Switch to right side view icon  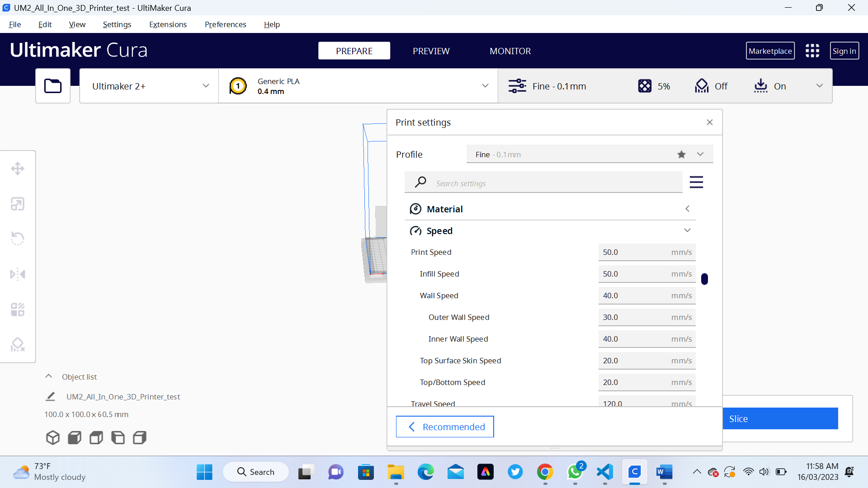click(x=140, y=437)
